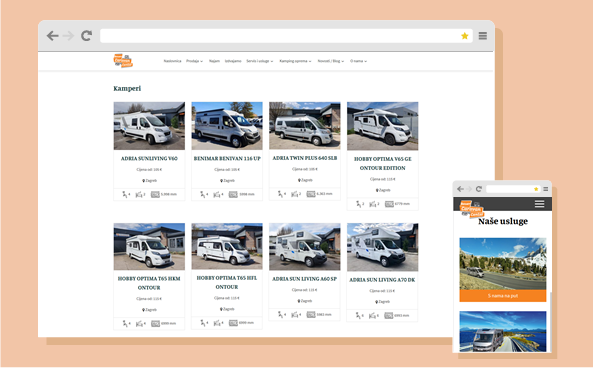Click the HOBBY OPTIMA V65 GE ONTOUR EDITION title
This screenshot has width=593, height=368.
(x=382, y=163)
